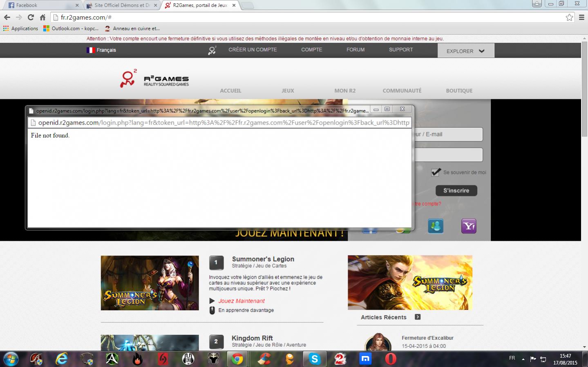Click the S'inscrire button
The width and height of the screenshot is (588, 367).
pyautogui.click(x=456, y=191)
